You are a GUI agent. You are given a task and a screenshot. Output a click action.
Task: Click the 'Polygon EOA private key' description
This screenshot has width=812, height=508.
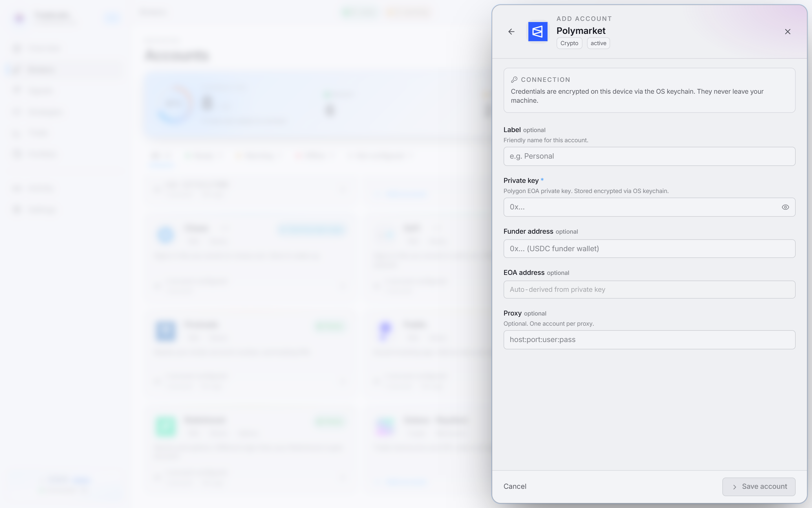pos(586,191)
